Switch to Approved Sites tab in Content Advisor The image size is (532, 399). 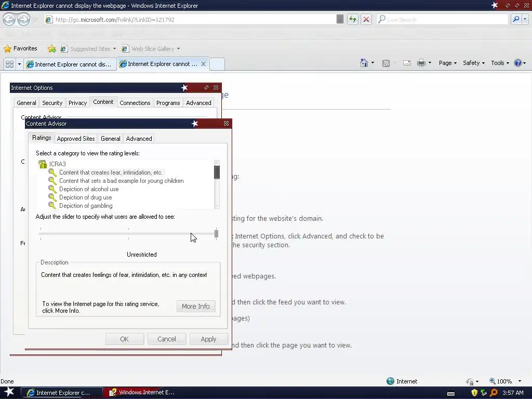click(x=76, y=138)
